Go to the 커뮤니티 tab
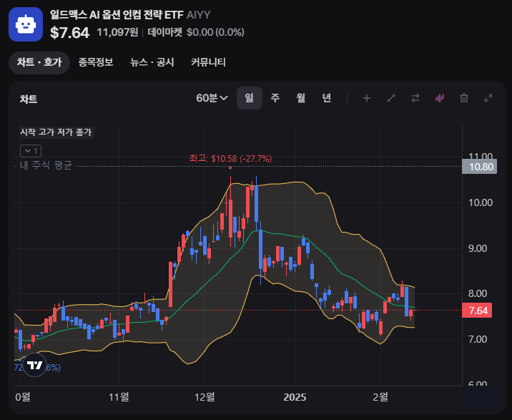Image resolution: width=512 pixels, height=420 pixels. [x=208, y=62]
